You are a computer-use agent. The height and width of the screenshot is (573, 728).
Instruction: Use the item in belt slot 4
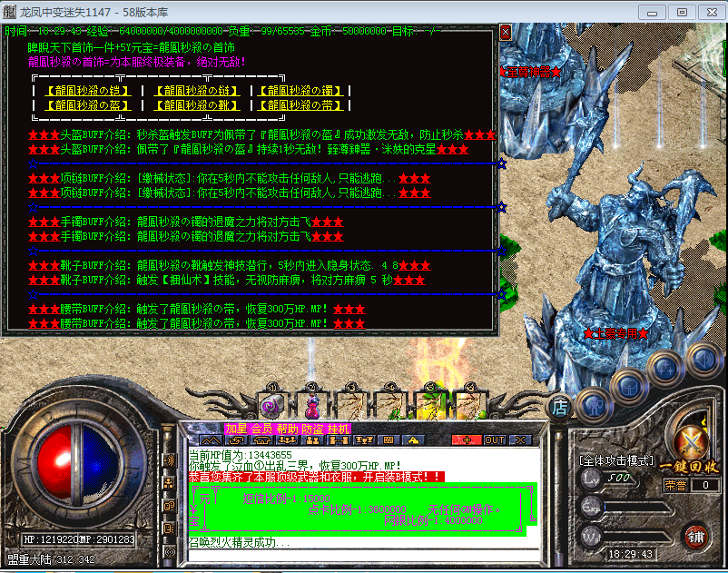pyautogui.click(x=391, y=406)
